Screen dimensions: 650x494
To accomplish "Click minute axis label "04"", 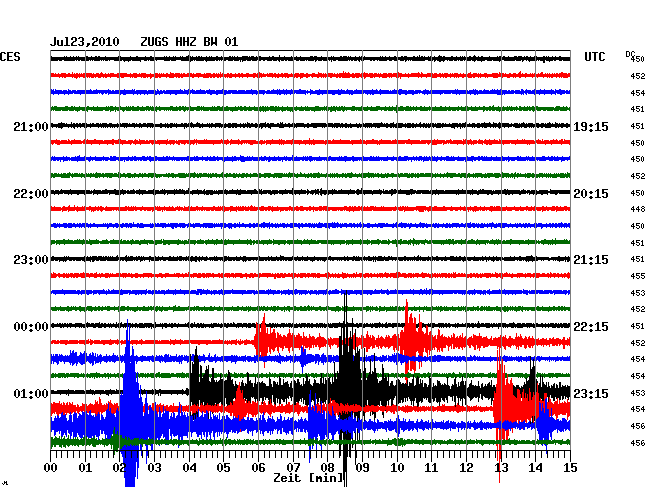I will tap(189, 468).
